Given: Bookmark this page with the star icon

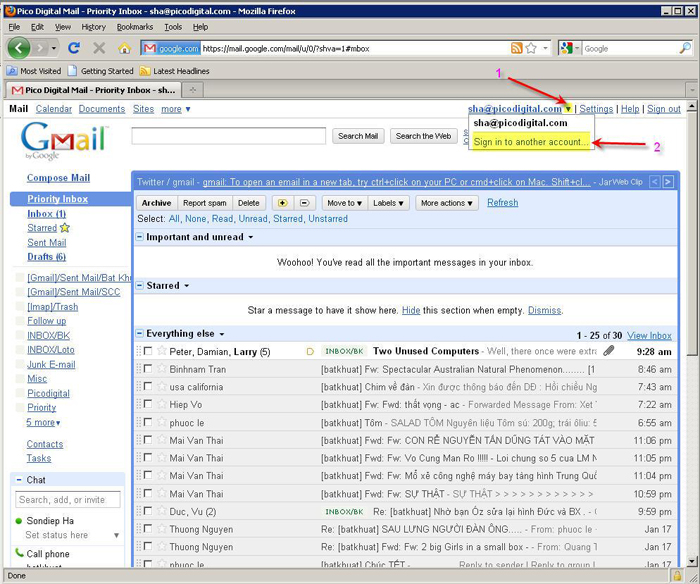Looking at the screenshot, I should click(531, 48).
